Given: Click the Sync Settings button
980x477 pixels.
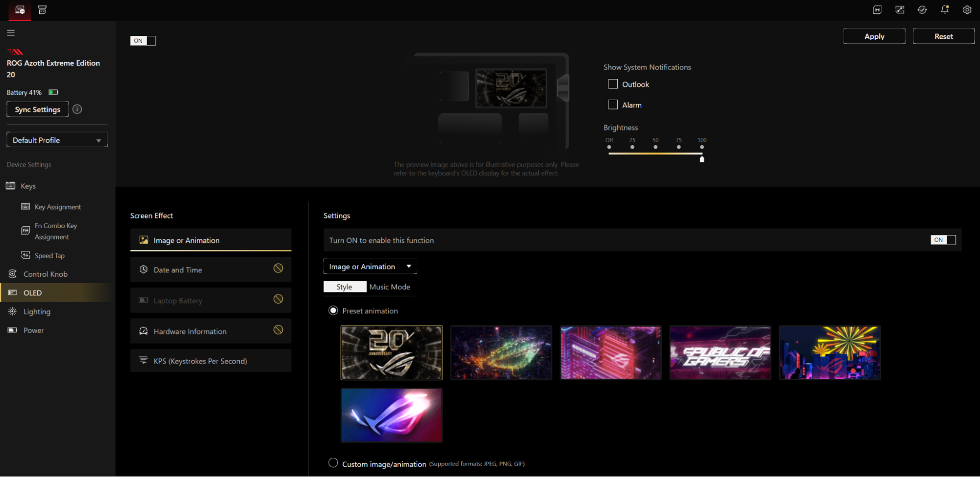Looking at the screenshot, I should pyautogui.click(x=38, y=109).
